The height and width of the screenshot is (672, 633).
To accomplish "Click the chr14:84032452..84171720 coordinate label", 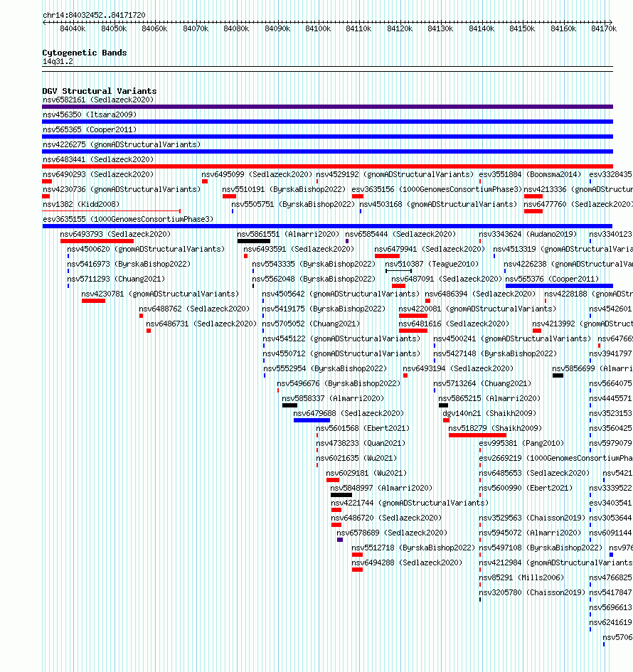I will click(94, 15).
